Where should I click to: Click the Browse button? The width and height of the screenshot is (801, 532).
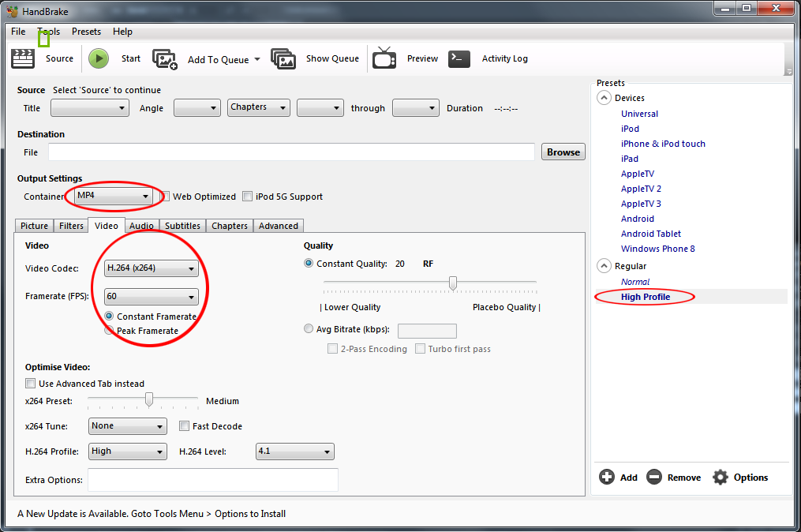pos(563,152)
